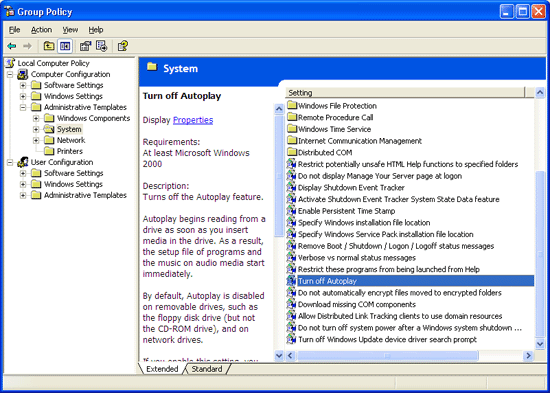550x393 pixels.
Task: Select Specify Windows Service Pack installation file location
Action: (x=385, y=234)
